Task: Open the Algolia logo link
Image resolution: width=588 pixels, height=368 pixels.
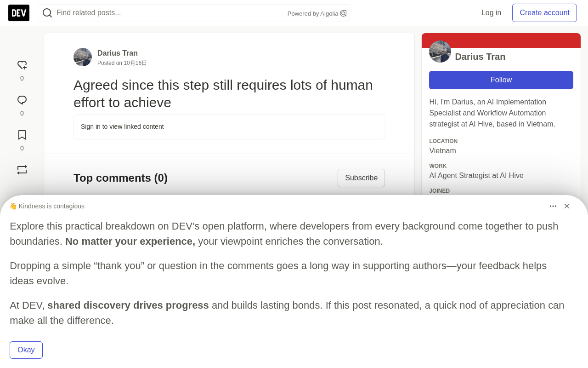Action: (343, 13)
